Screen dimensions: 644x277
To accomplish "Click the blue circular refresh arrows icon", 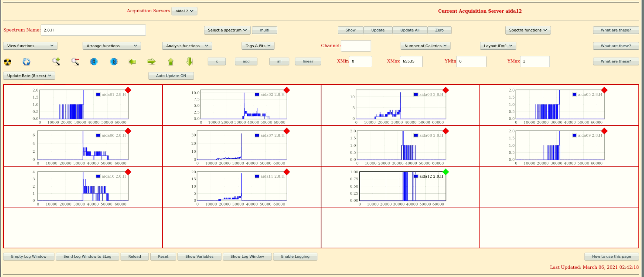I will 26,62.
